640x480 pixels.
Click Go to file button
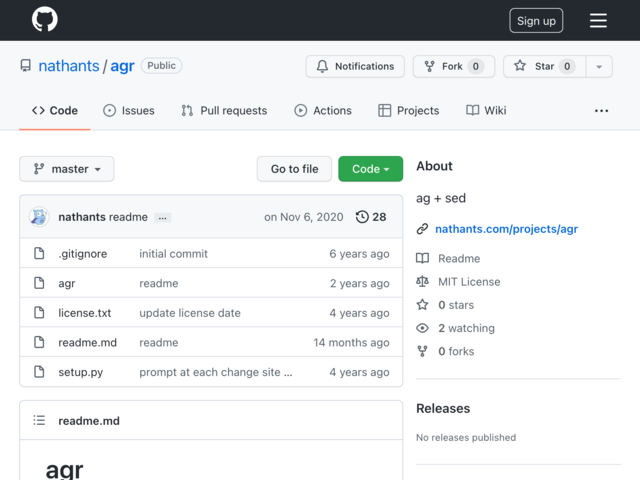pos(294,169)
